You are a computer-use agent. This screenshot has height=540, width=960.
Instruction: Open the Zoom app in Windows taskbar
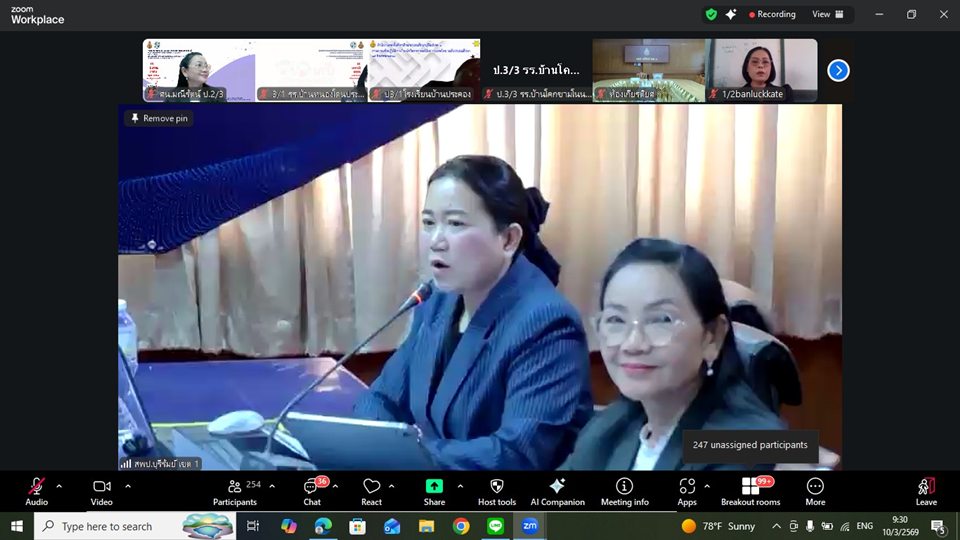(529, 526)
